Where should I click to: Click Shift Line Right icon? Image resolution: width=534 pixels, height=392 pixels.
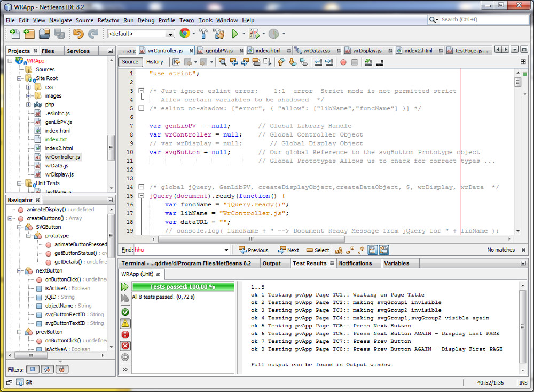click(x=329, y=62)
